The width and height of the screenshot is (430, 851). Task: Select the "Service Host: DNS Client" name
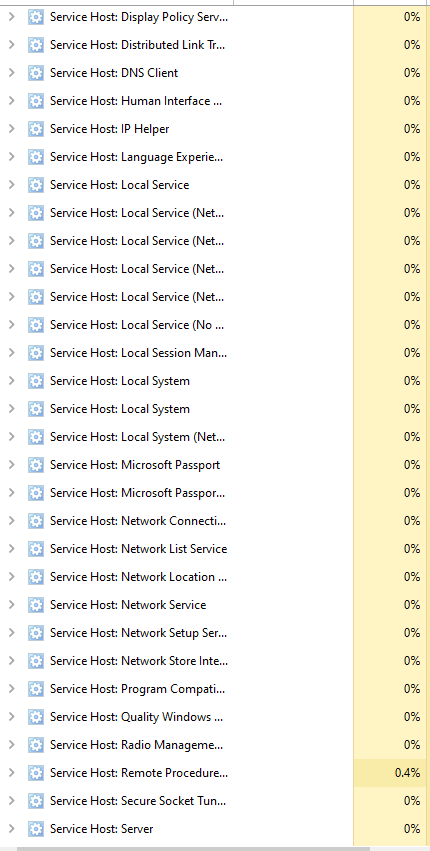114,73
